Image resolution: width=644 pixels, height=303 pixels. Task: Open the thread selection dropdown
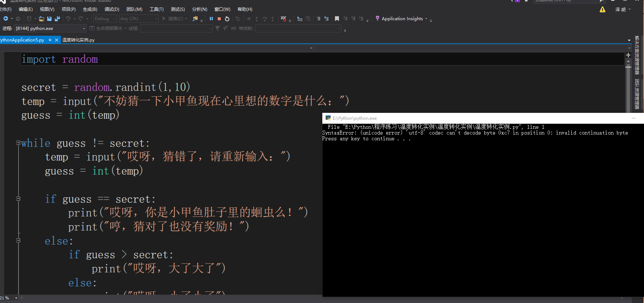[x=176, y=28]
